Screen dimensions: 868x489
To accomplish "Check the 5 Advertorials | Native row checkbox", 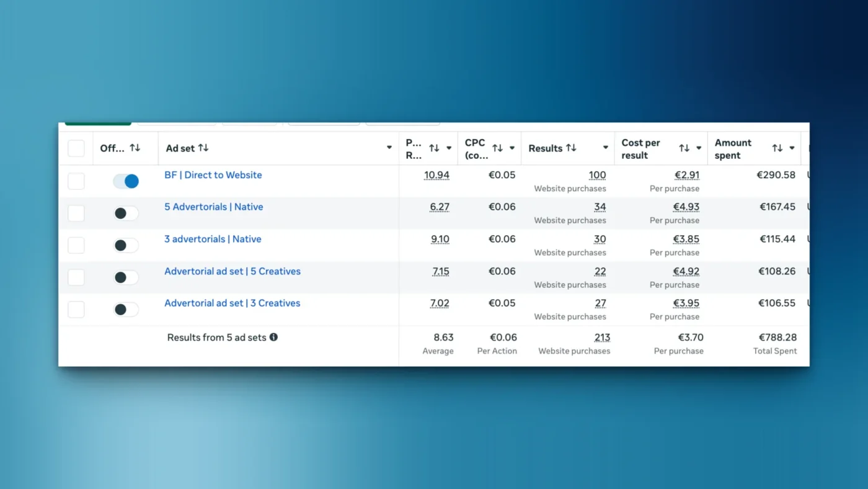I will pyautogui.click(x=76, y=213).
